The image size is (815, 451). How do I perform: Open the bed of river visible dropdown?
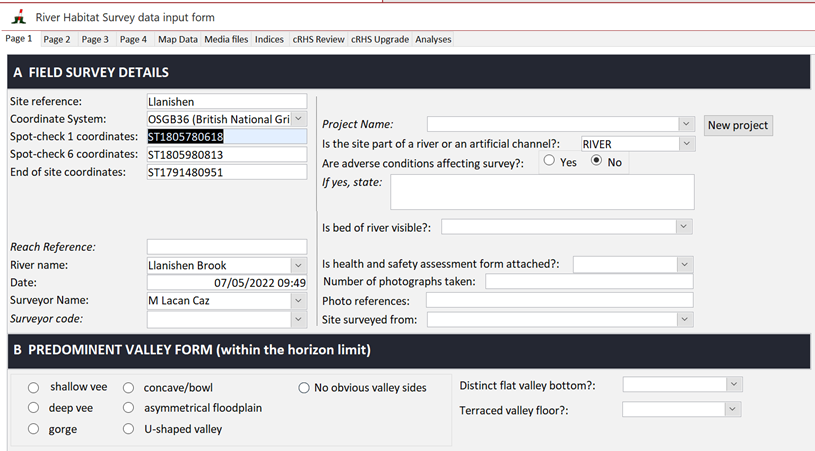pyautogui.click(x=683, y=227)
